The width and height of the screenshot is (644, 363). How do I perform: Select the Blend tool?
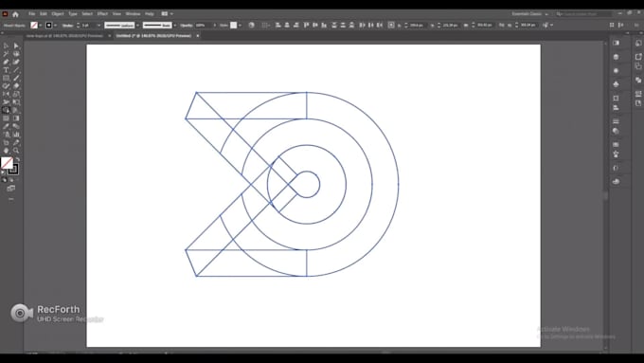pyautogui.click(x=16, y=127)
